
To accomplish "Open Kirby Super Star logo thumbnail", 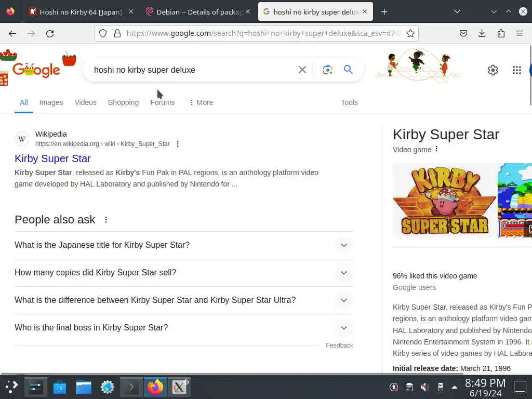I will 444,200.
